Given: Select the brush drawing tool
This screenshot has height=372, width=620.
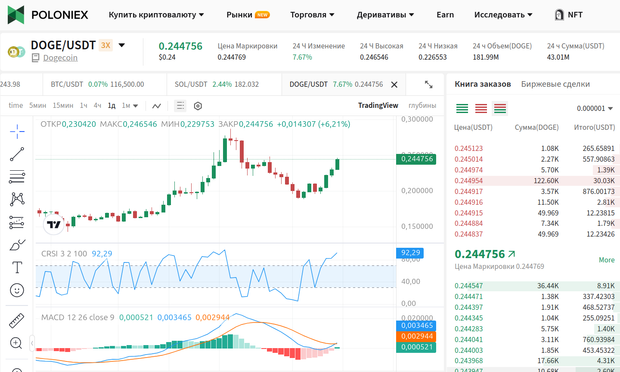Looking at the screenshot, I should [x=17, y=245].
